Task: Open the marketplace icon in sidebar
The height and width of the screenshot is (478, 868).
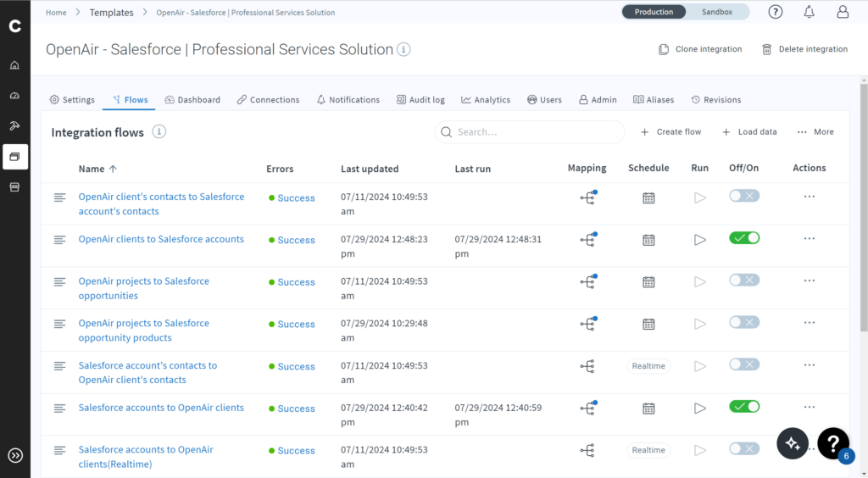Action: [x=15, y=187]
